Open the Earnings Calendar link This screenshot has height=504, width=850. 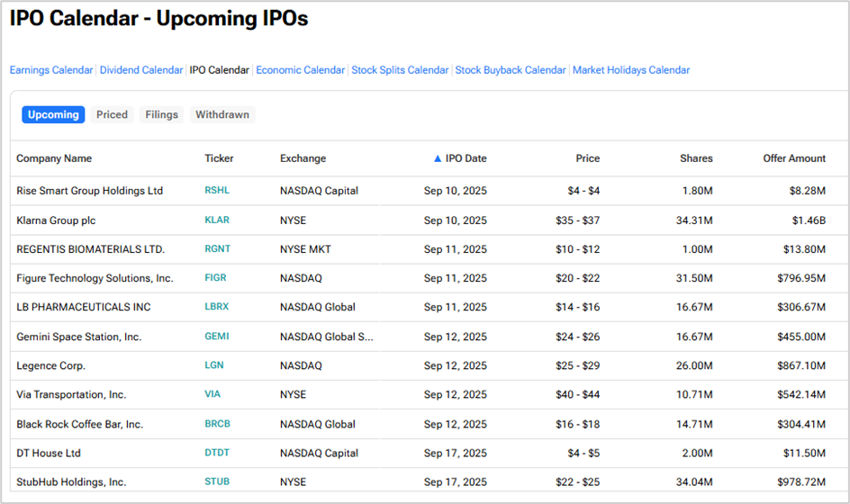coord(51,70)
